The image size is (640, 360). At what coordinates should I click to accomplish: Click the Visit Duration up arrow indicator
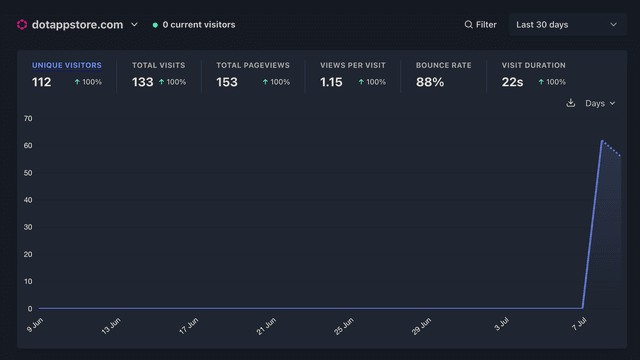pyautogui.click(x=541, y=82)
